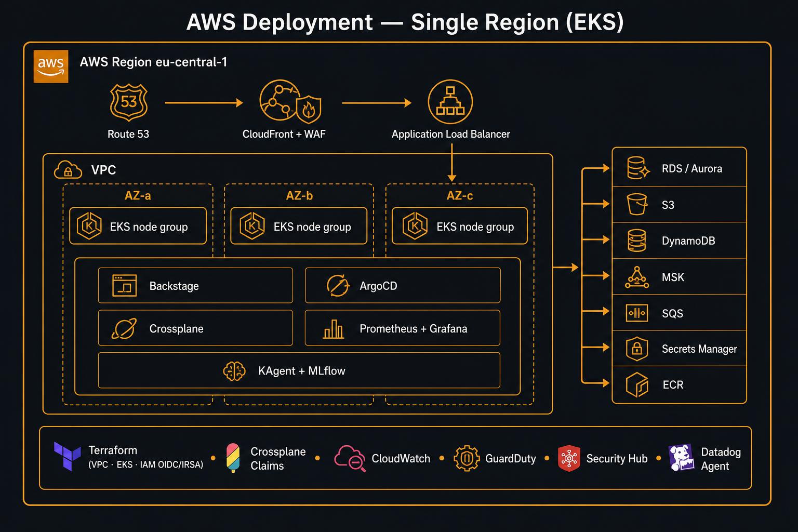Select the Backstage box
Image resolution: width=798 pixels, height=532 pixels.
[195, 285]
